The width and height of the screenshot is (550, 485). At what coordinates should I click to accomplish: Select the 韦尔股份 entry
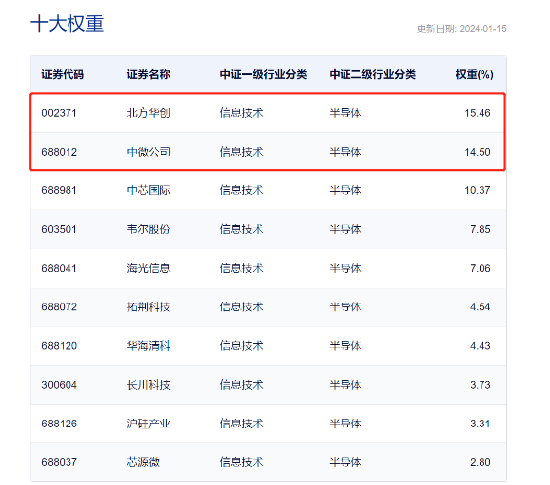click(x=148, y=229)
